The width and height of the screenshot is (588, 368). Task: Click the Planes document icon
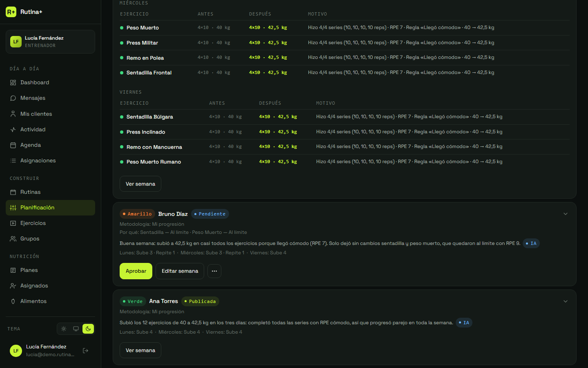point(13,270)
